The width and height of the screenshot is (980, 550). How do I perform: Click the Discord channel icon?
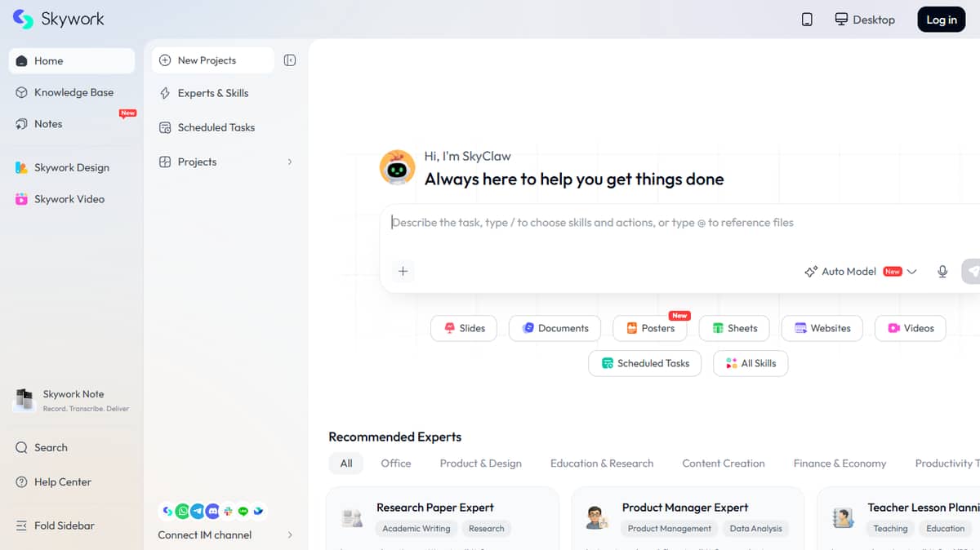coord(213,512)
